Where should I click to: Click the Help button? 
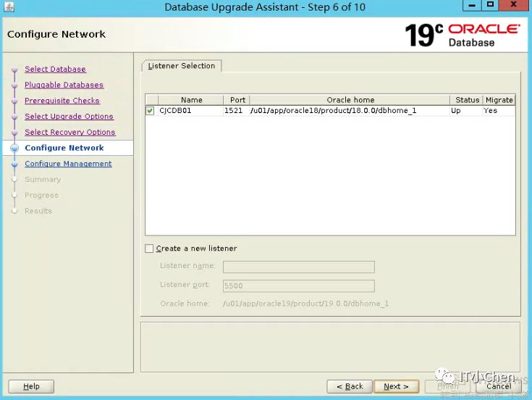click(x=31, y=386)
